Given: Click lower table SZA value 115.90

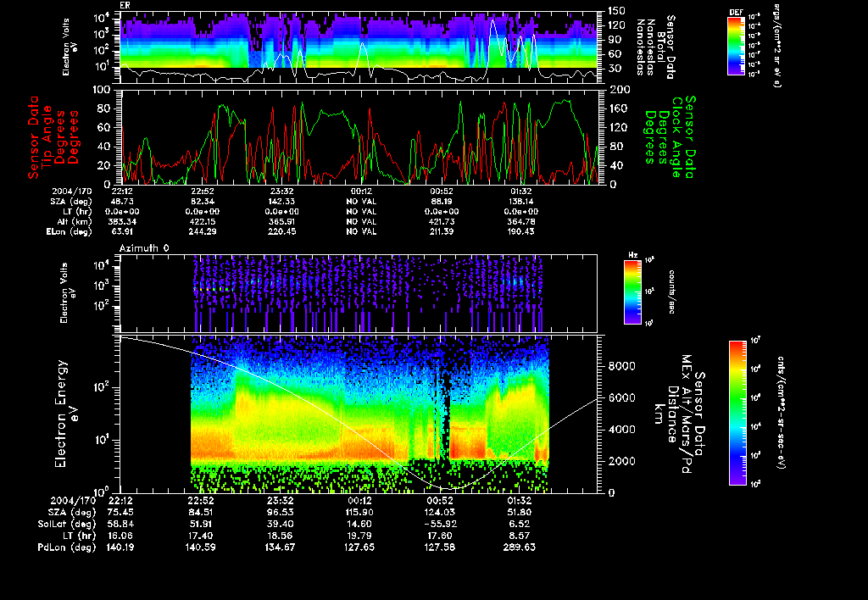Looking at the screenshot, I should (x=359, y=512).
